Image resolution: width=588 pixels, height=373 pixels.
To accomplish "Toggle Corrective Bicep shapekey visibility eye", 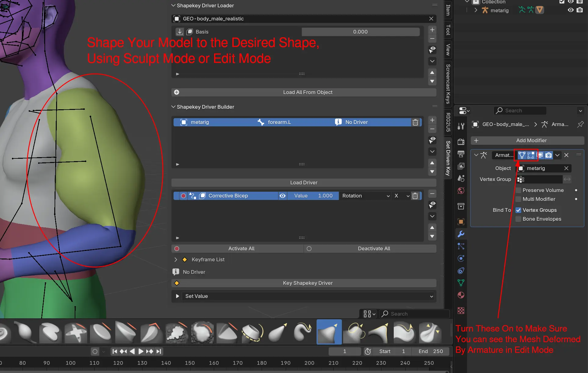I will coord(282,196).
